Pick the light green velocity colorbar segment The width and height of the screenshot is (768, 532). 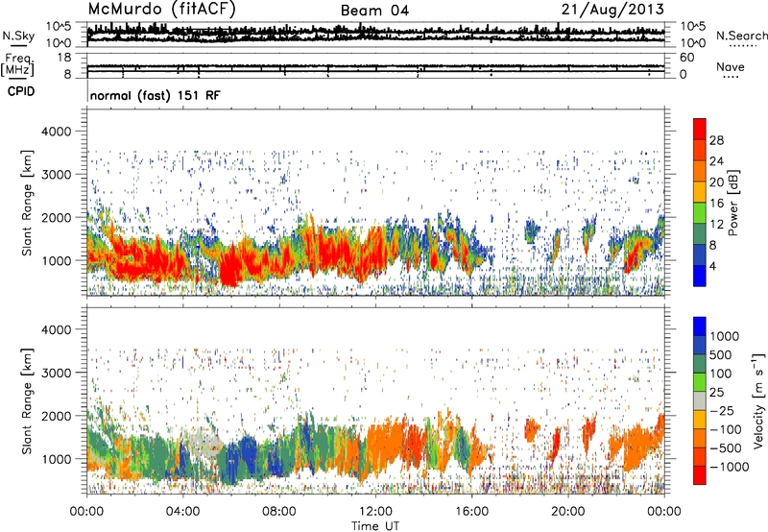(x=700, y=382)
